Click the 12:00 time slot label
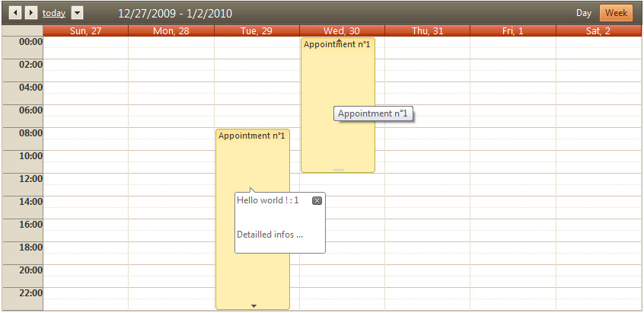This screenshot has width=644, height=313. (30, 179)
